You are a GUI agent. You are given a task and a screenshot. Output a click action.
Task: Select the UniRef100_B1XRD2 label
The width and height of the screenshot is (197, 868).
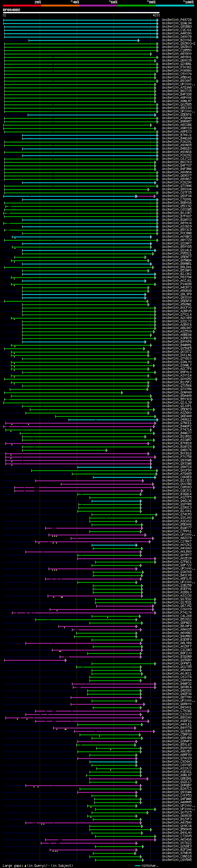point(177,436)
